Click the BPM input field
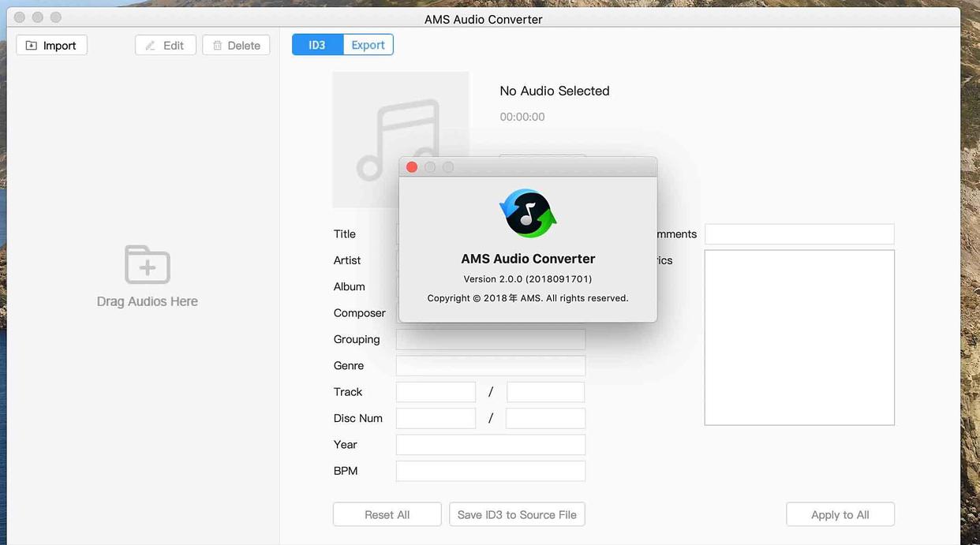 (x=491, y=471)
